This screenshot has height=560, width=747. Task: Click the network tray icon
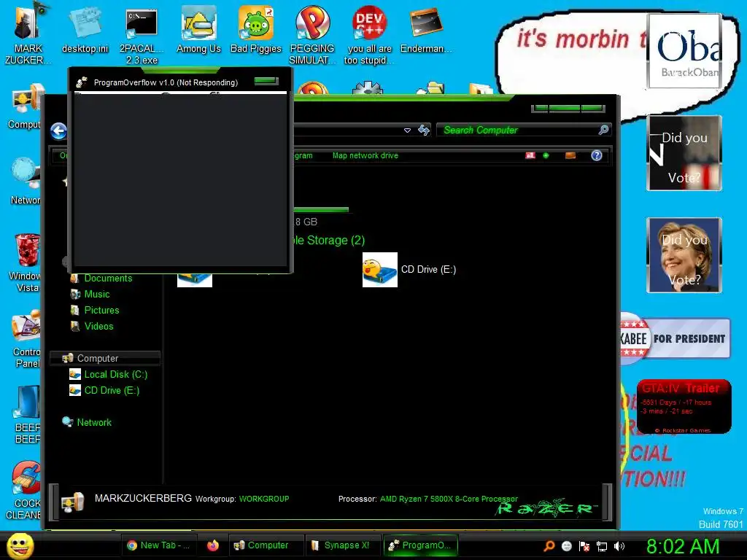pyautogui.click(x=602, y=546)
